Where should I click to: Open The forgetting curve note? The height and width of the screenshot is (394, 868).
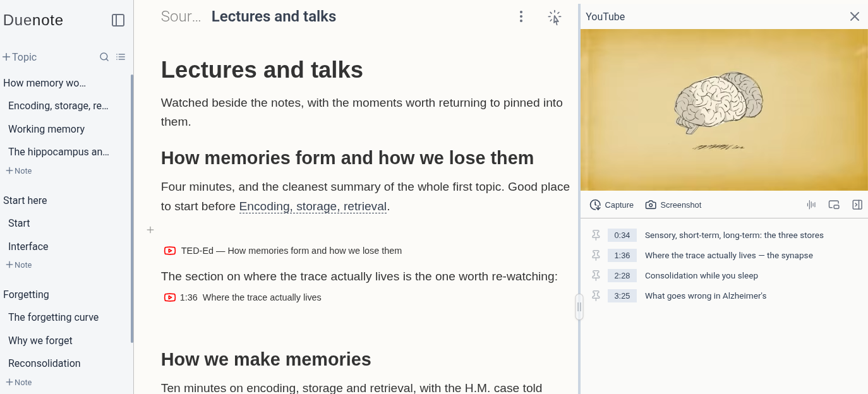click(53, 317)
